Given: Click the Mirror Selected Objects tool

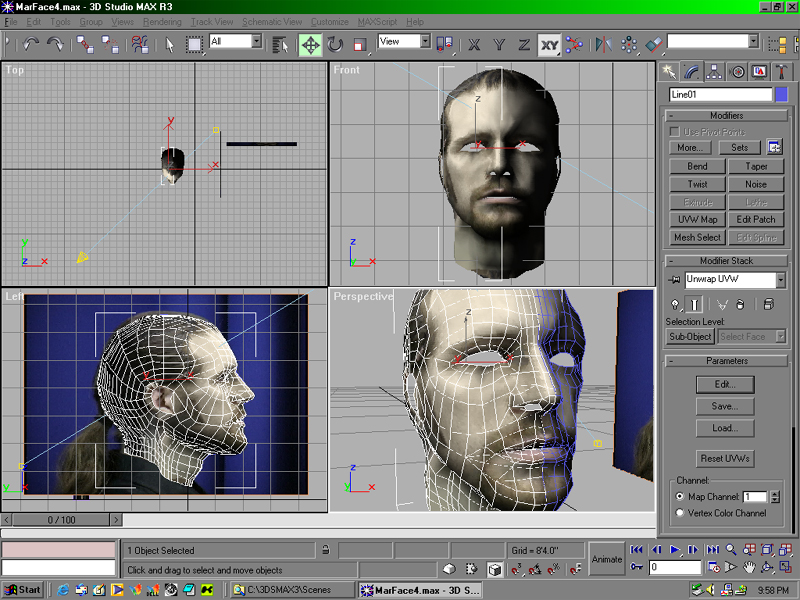Looking at the screenshot, I should pos(604,44).
